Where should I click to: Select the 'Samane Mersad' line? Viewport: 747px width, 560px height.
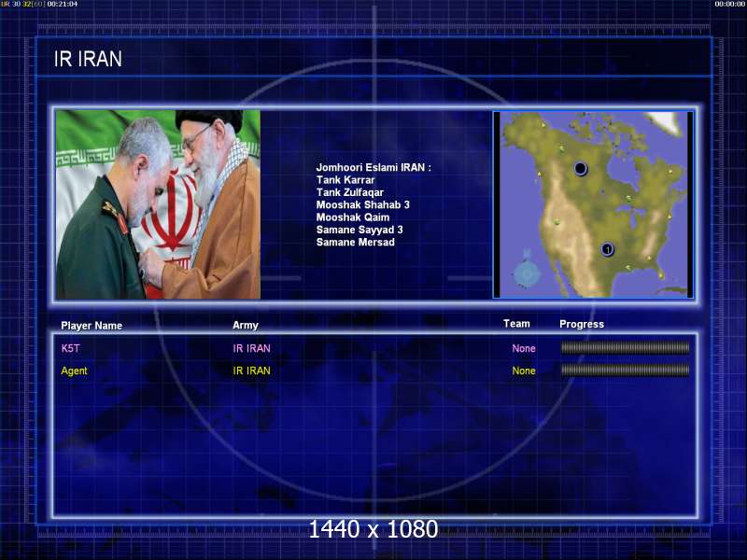356,242
